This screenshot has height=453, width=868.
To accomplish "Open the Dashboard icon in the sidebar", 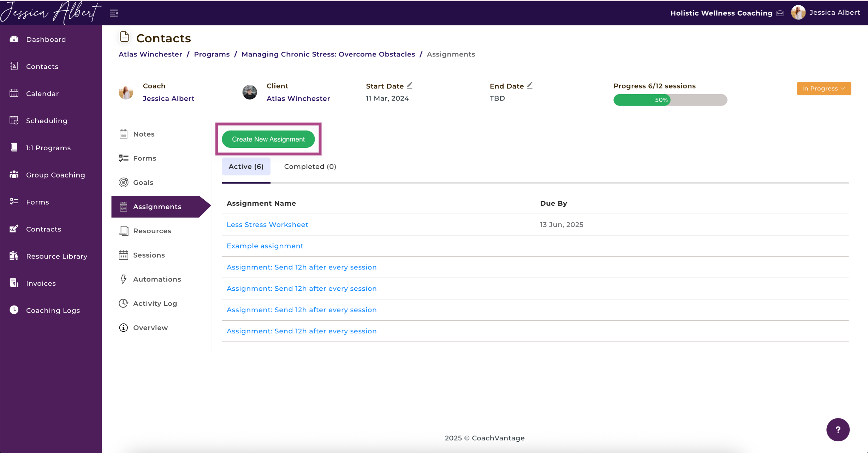I will (x=14, y=39).
